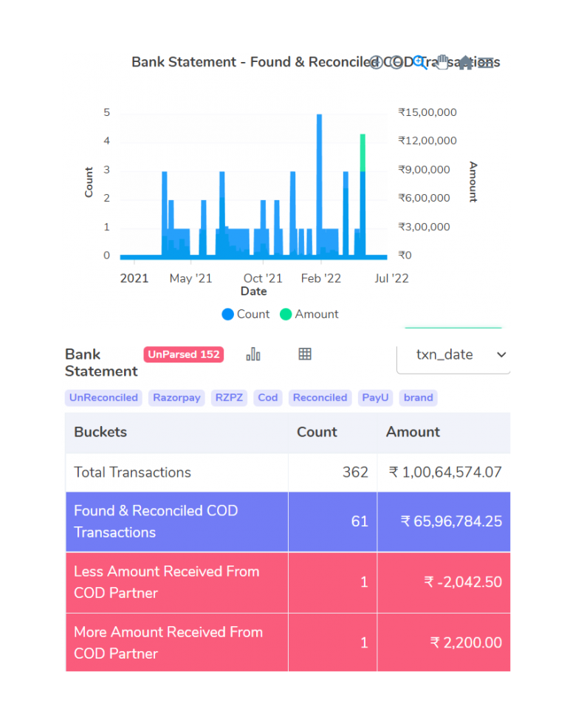
Task: Zoom in using the chart magnifier tool
Action: 418,62
